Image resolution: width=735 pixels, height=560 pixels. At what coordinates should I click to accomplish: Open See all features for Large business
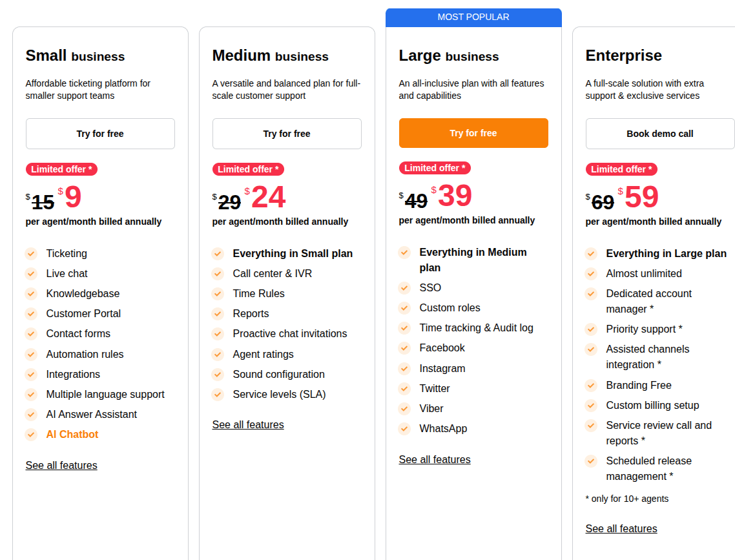[435, 460]
